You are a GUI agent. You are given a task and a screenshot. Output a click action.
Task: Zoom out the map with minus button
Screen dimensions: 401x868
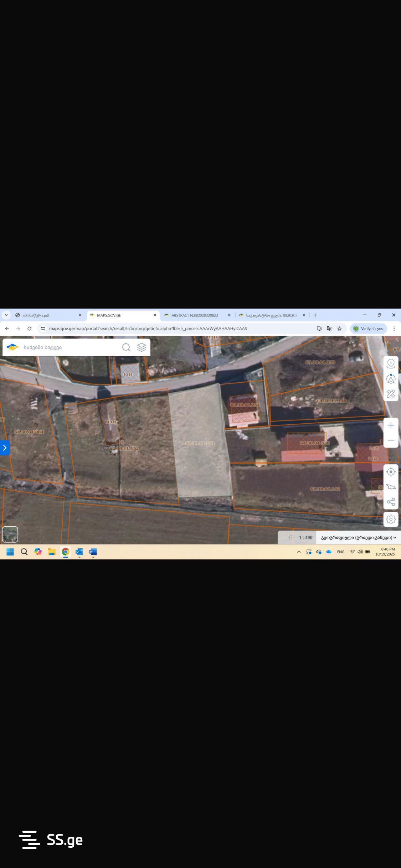click(391, 440)
